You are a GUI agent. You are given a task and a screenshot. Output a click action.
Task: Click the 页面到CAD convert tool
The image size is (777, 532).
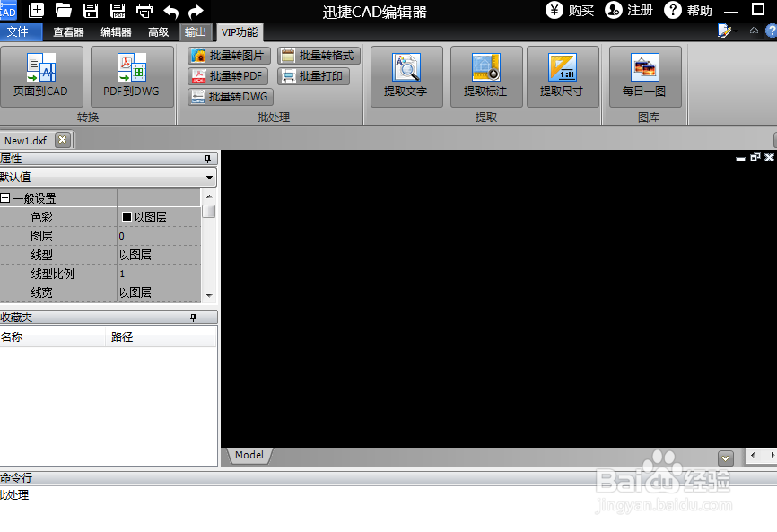41,76
